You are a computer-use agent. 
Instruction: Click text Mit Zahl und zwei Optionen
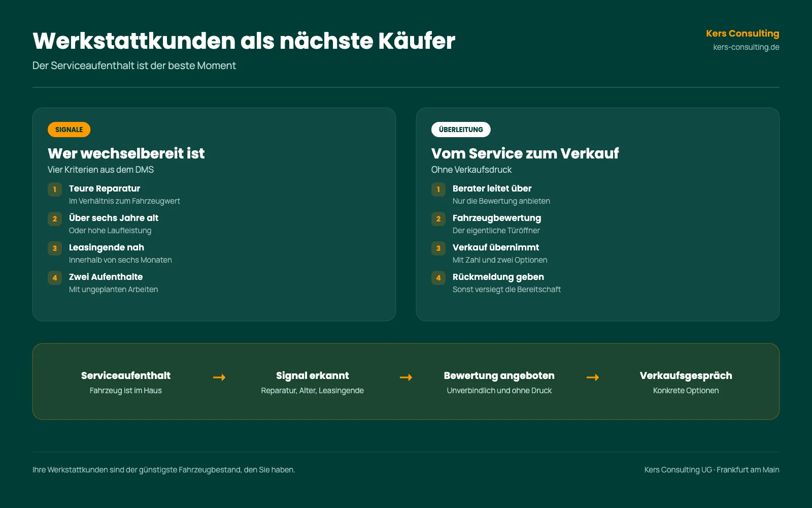point(500,260)
